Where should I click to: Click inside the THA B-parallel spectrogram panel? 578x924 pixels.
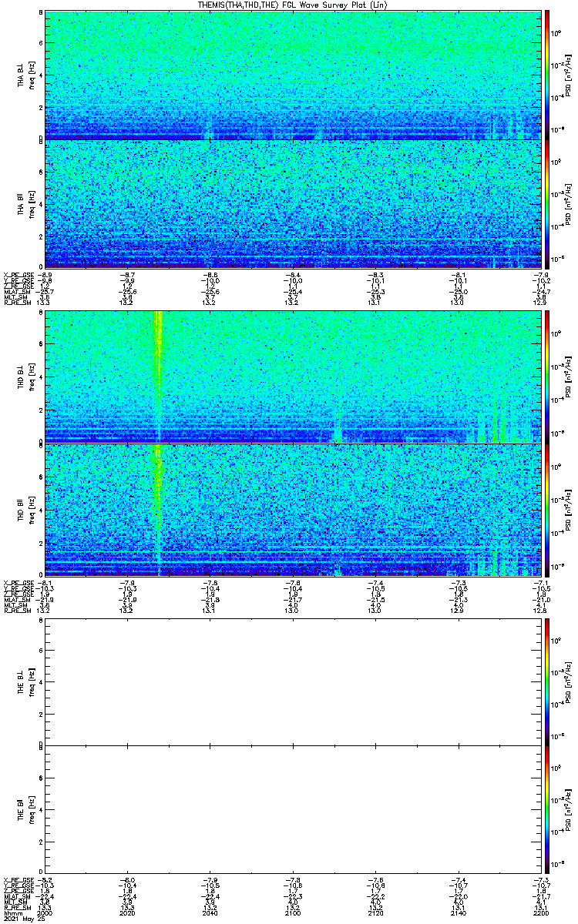[x=292, y=204]
